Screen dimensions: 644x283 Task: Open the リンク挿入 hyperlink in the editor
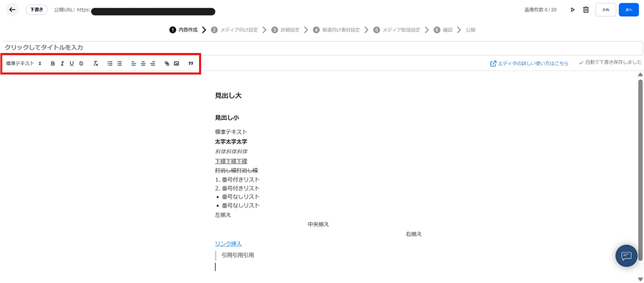(229, 244)
